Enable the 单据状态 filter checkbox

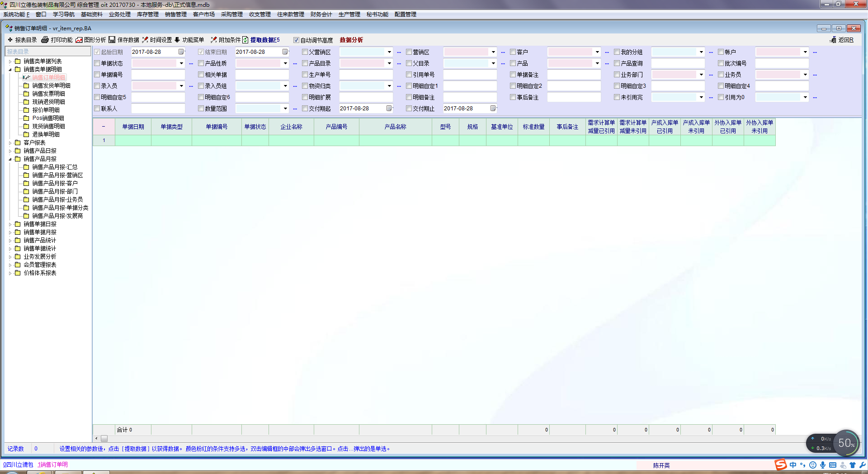[97, 63]
